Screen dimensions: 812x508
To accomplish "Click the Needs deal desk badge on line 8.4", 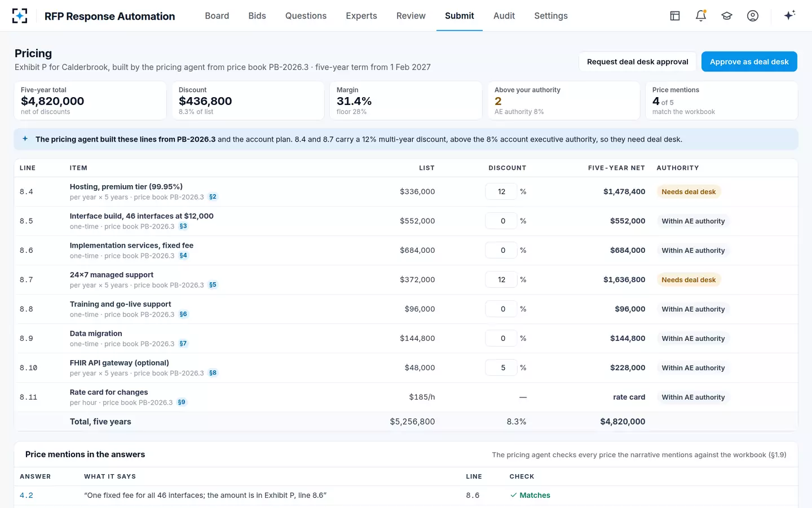I will point(689,191).
